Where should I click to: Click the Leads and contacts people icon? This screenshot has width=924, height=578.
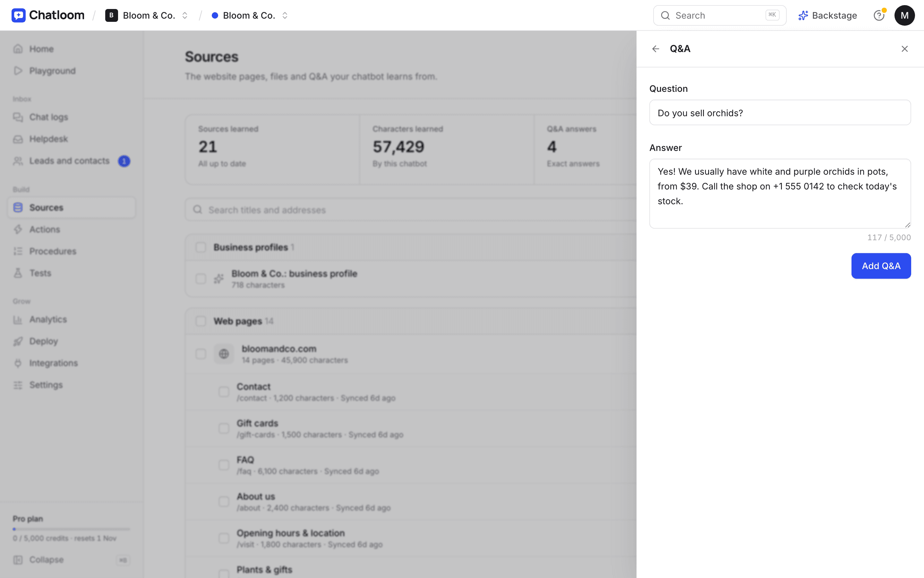[18, 161]
